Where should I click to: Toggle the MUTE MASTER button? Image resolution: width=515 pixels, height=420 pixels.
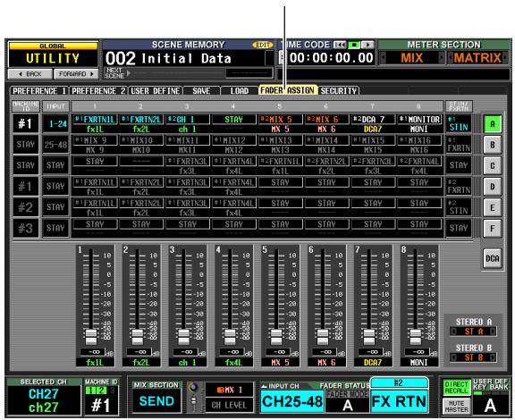pos(456,407)
